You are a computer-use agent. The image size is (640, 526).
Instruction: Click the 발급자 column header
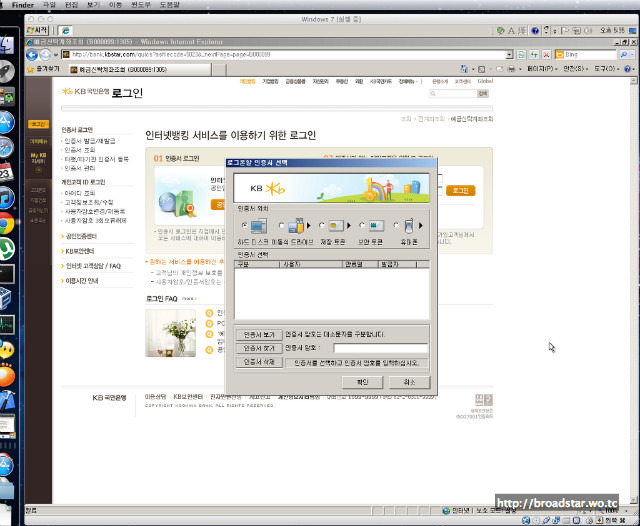(x=398, y=264)
